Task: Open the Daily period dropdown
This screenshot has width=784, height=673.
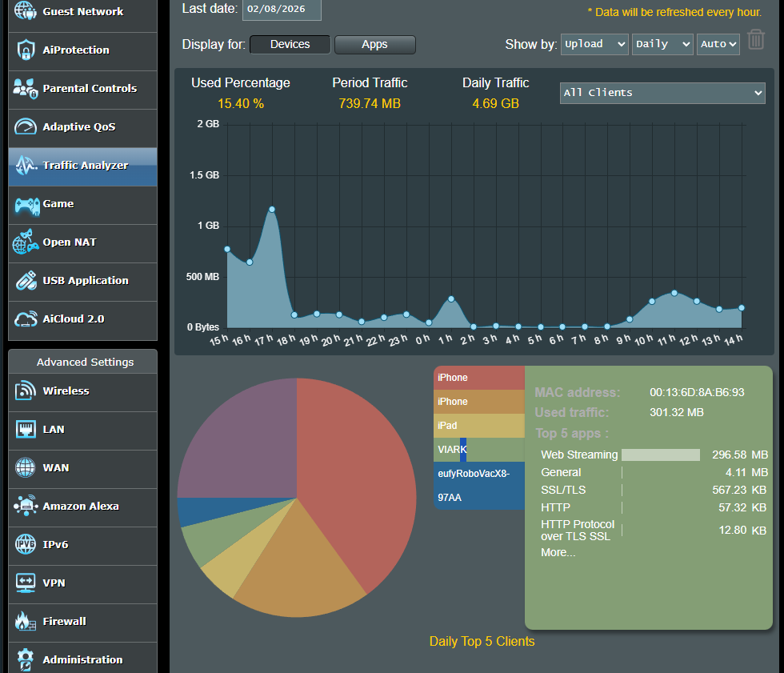Action: [x=662, y=44]
